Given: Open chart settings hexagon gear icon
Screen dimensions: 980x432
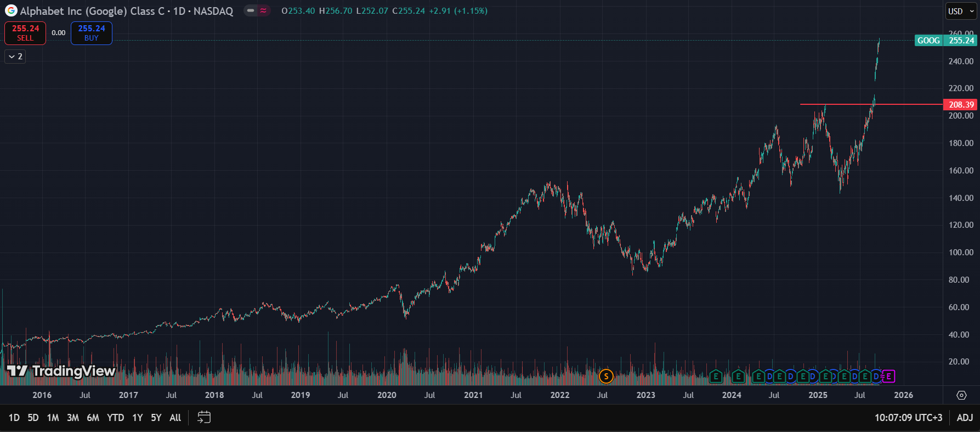Looking at the screenshot, I should [961, 395].
